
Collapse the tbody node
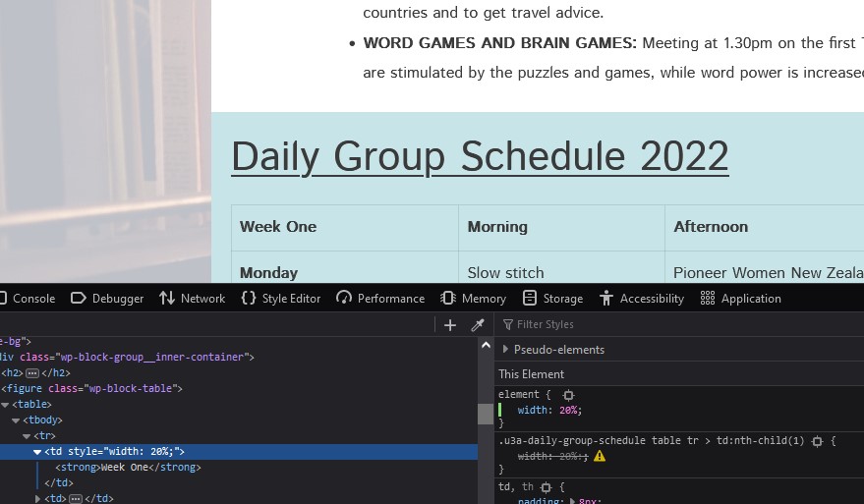coord(16,420)
